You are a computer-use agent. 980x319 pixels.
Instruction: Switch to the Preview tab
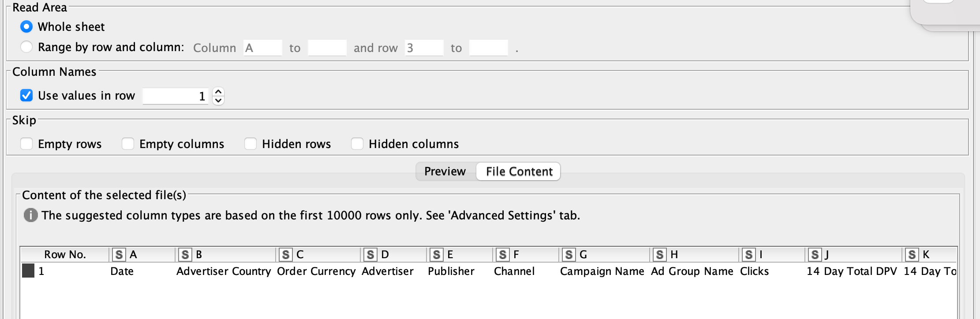click(x=445, y=171)
